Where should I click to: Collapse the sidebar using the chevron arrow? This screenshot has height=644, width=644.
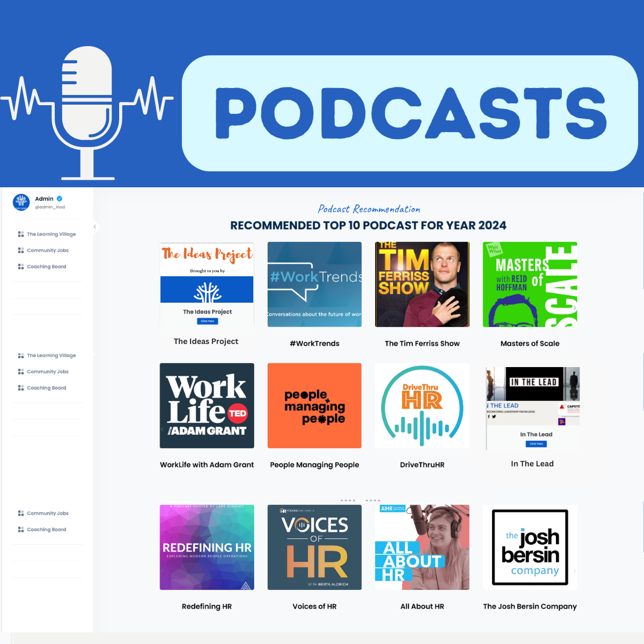coord(95,226)
